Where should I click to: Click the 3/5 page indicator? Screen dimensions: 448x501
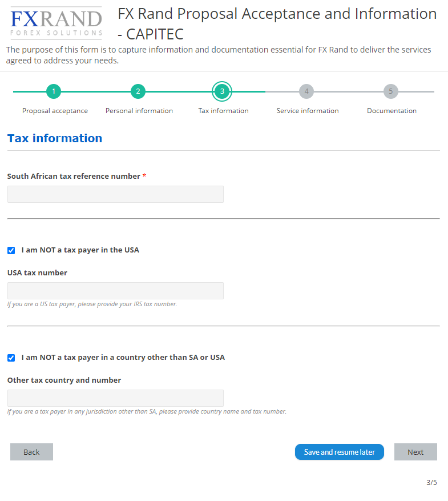pyautogui.click(x=431, y=482)
